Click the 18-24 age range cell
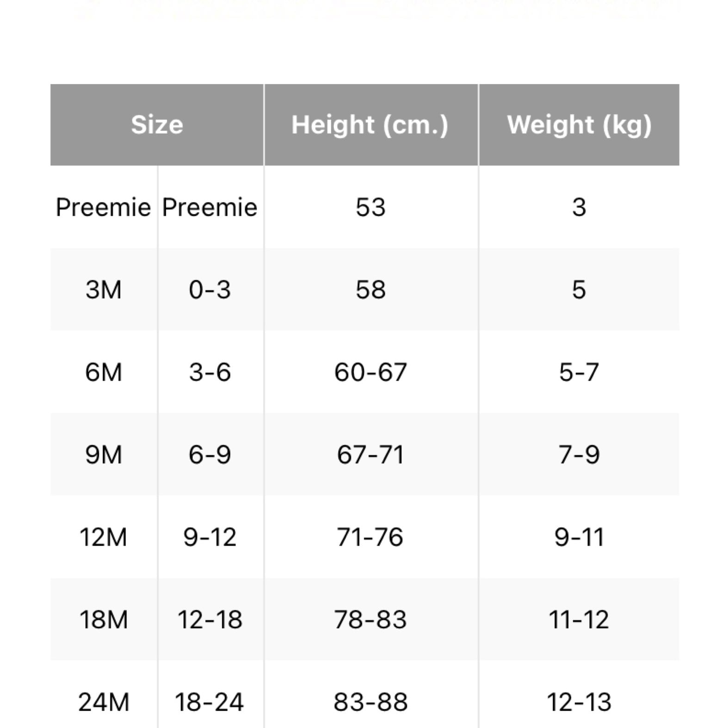The image size is (728, 728). pyautogui.click(x=210, y=702)
